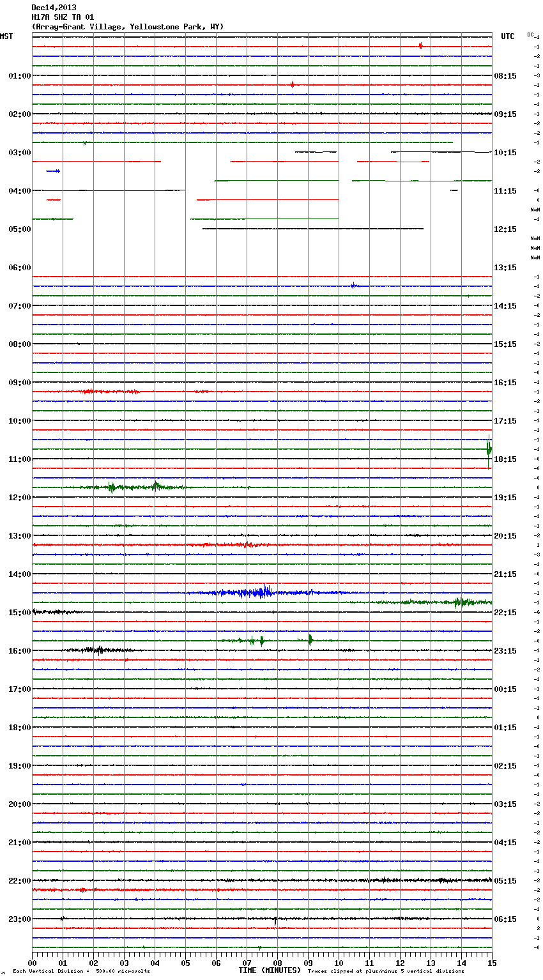543x980 pixels.
Task: Click bottom-axis minute tick label 13
Action: [431, 963]
